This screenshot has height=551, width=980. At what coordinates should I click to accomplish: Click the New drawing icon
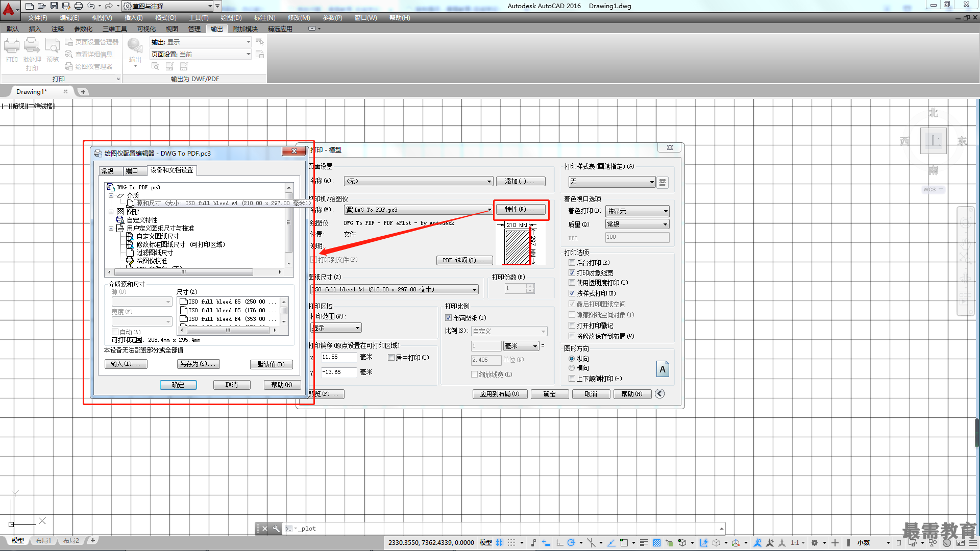pyautogui.click(x=30, y=6)
